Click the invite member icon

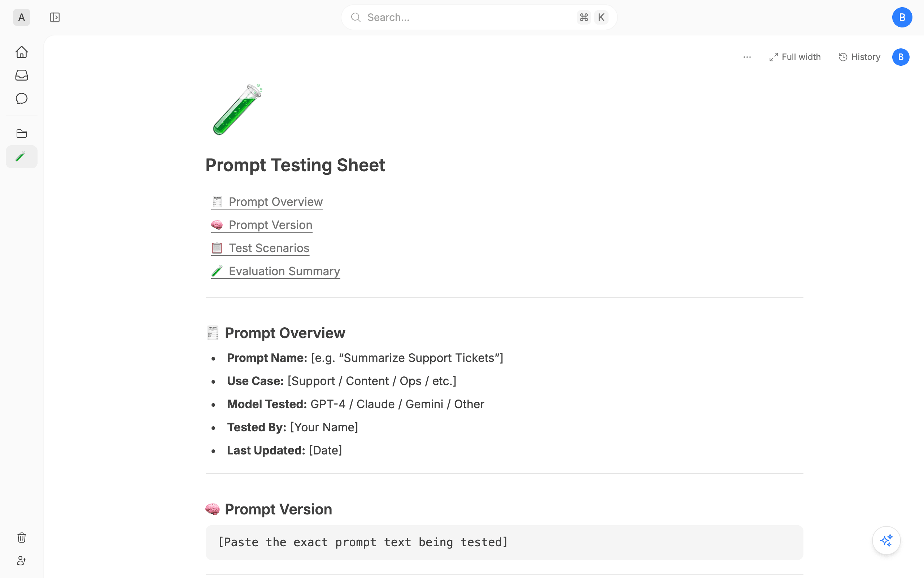(x=22, y=561)
